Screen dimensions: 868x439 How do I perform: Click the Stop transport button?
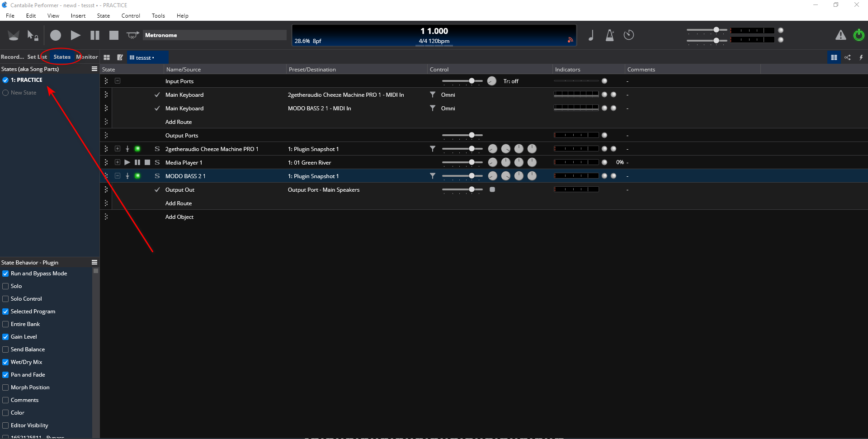[x=114, y=35]
